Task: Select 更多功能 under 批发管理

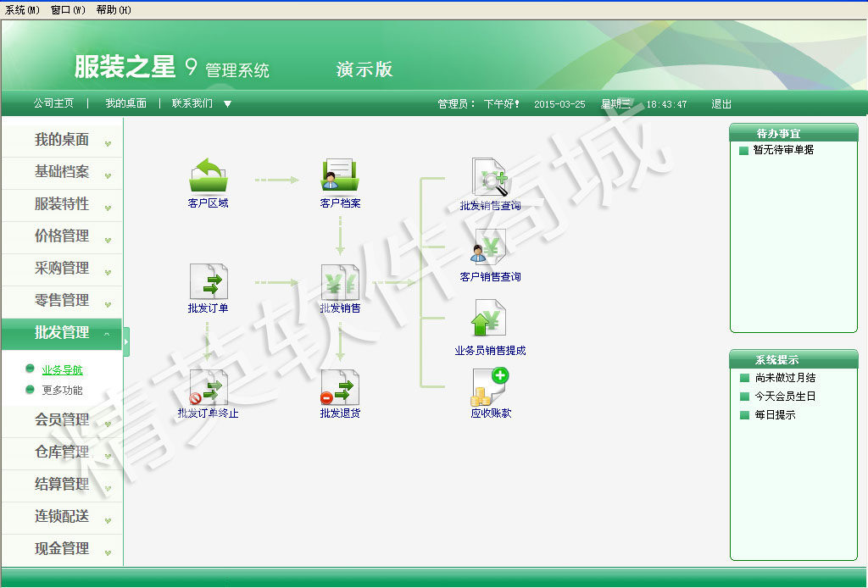Action: click(x=63, y=391)
